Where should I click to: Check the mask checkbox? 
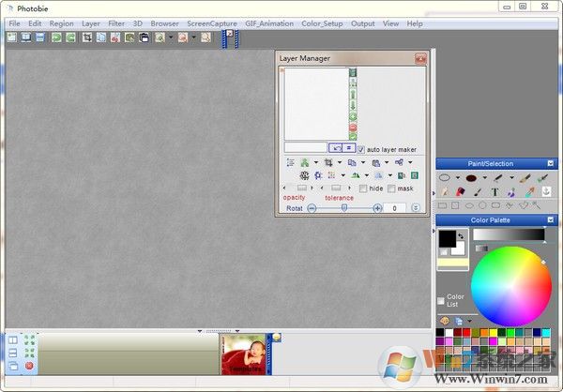391,188
